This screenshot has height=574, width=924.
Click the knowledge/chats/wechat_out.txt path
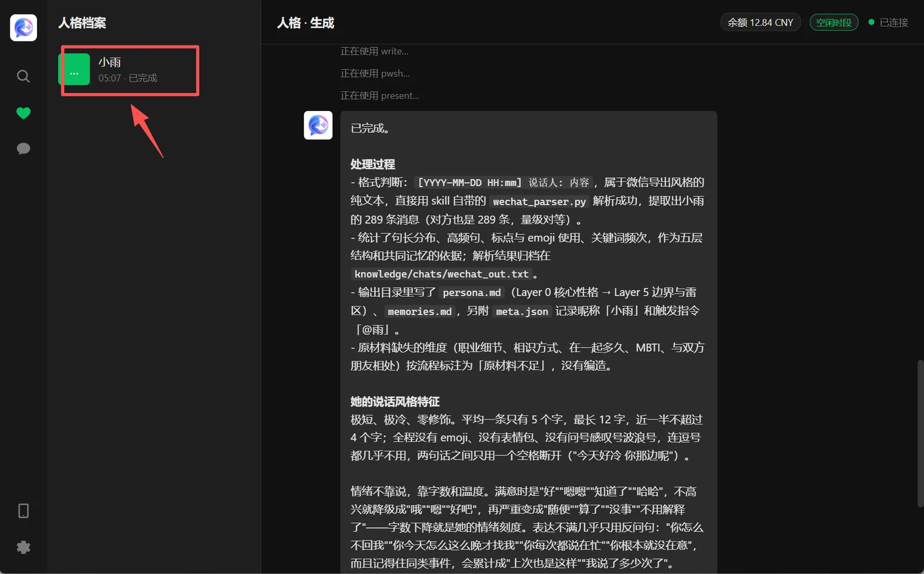tap(441, 274)
